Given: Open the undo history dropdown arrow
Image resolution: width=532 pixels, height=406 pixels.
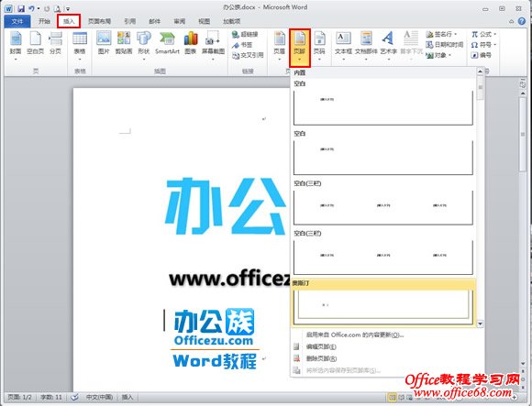Looking at the screenshot, I should coord(39,8).
